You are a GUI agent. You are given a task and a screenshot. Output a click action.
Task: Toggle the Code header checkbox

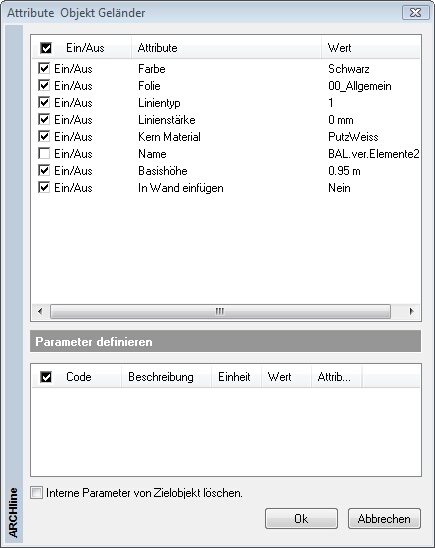[x=46, y=377]
